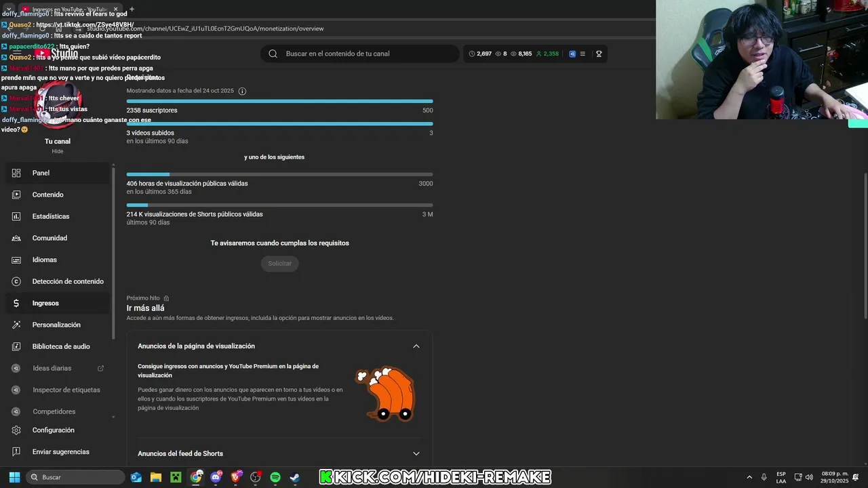This screenshot has height=488, width=868.
Task: Click the Buscar en el contenido search field
Action: pos(360,54)
